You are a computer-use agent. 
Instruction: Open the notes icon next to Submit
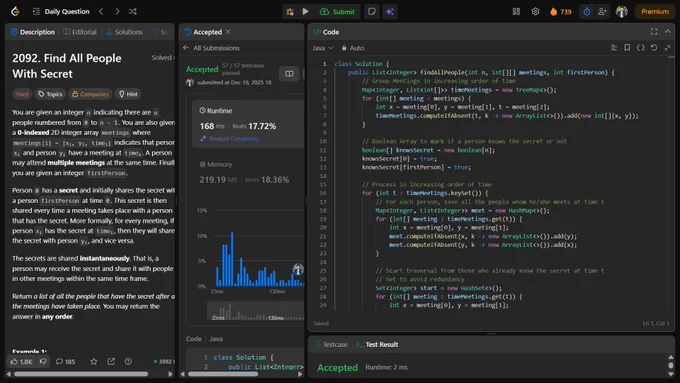372,12
